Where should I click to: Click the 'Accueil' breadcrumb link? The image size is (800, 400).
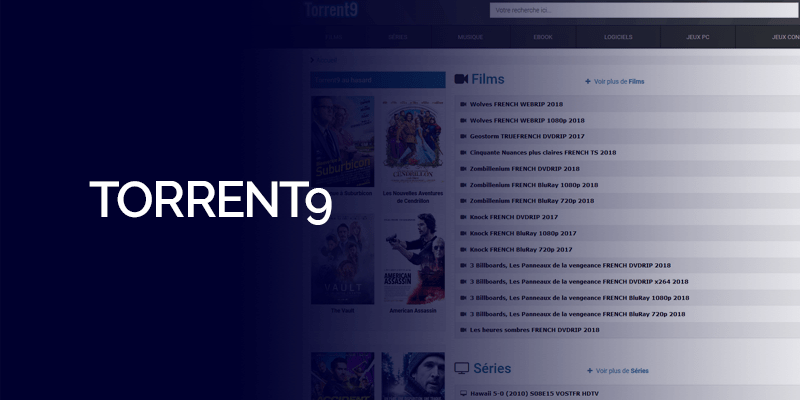(x=327, y=60)
